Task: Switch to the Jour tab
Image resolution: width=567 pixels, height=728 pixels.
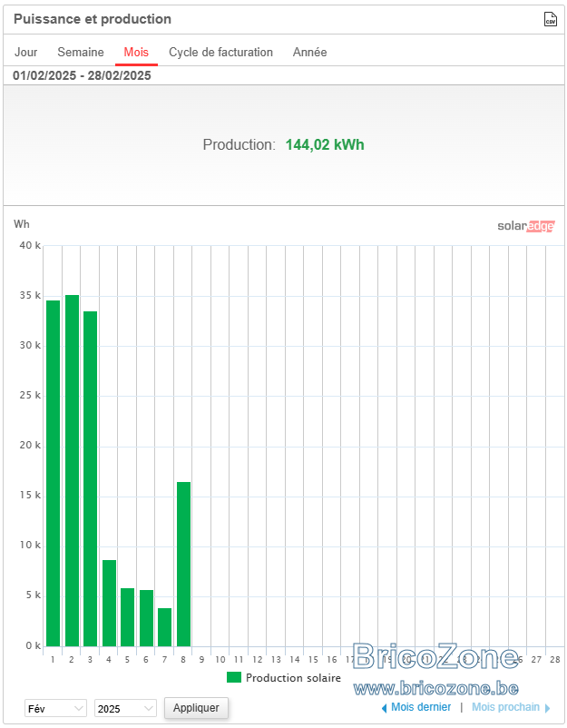Action: pos(26,52)
